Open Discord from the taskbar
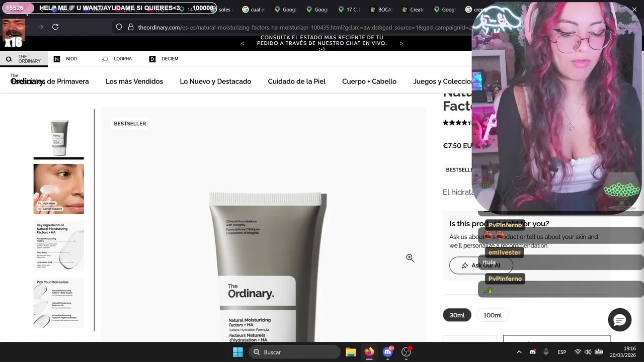This screenshot has width=644, height=362. click(388, 352)
